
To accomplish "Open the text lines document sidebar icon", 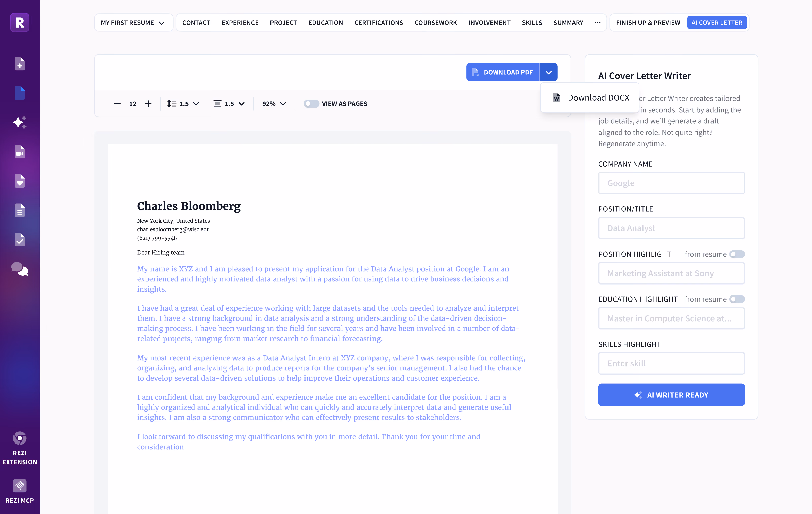I will pos(20,210).
